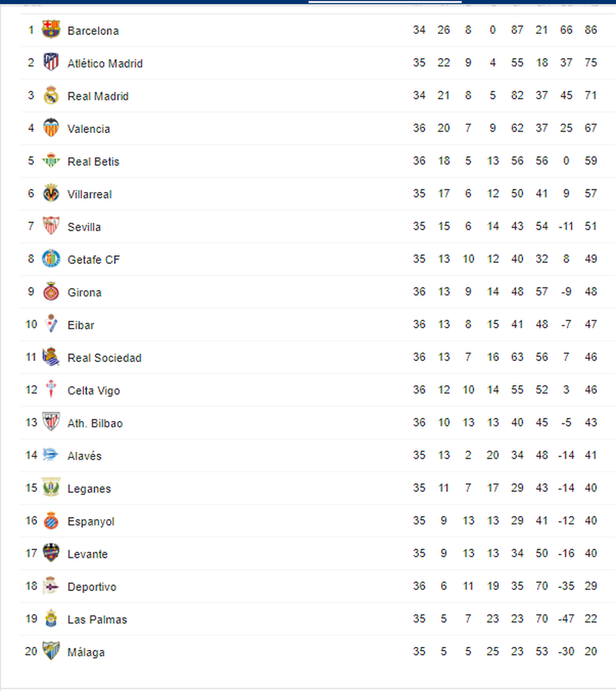
Task: Open the Celta Vigo team link
Action: pyautogui.click(x=93, y=391)
